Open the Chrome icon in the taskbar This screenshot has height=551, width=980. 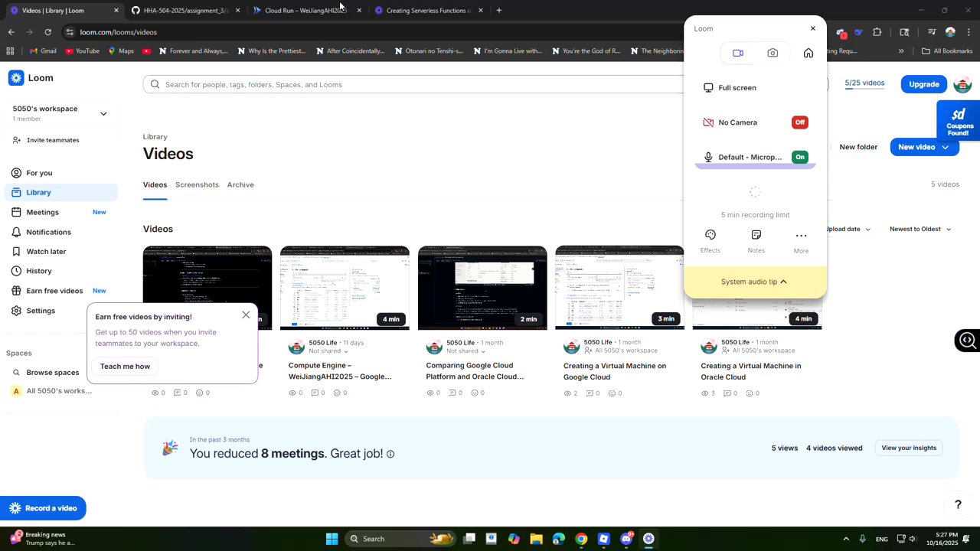click(x=581, y=539)
